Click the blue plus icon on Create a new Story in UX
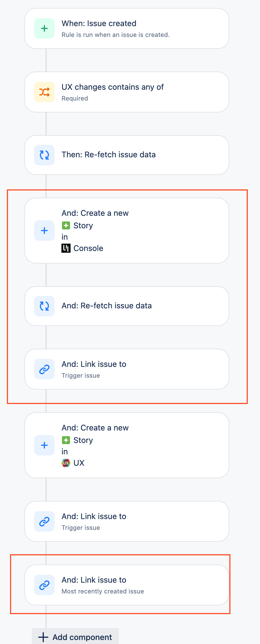260x644 pixels. pyautogui.click(x=44, y=445)
